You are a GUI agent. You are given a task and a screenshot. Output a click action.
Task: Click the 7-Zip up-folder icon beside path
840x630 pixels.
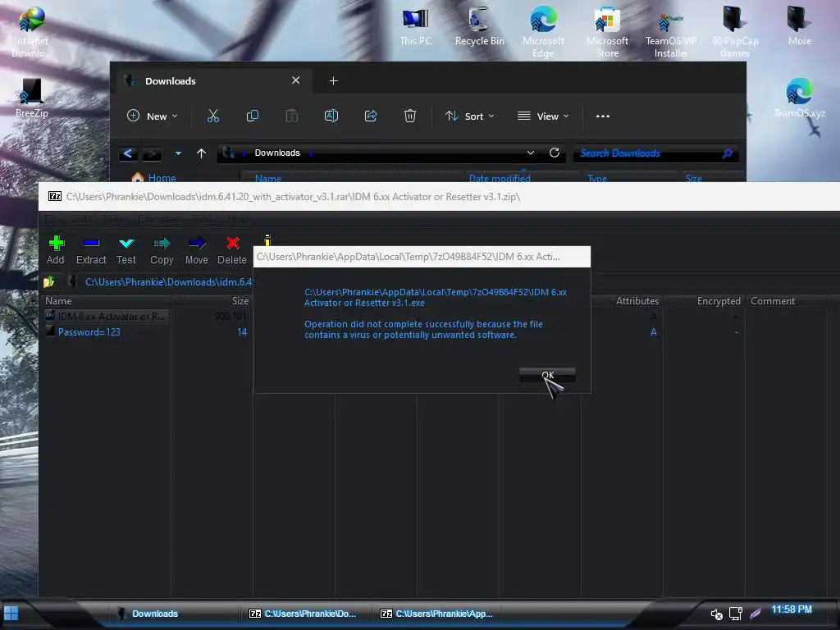48,282
